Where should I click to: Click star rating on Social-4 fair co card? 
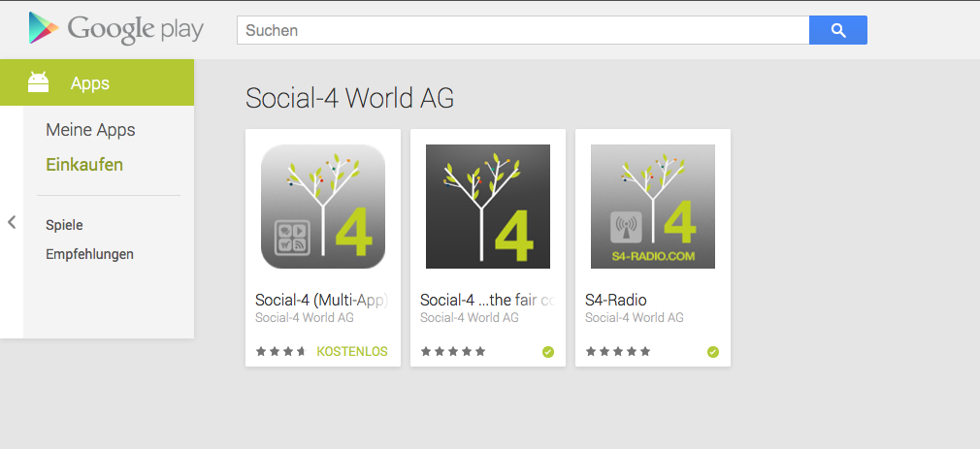453,352
